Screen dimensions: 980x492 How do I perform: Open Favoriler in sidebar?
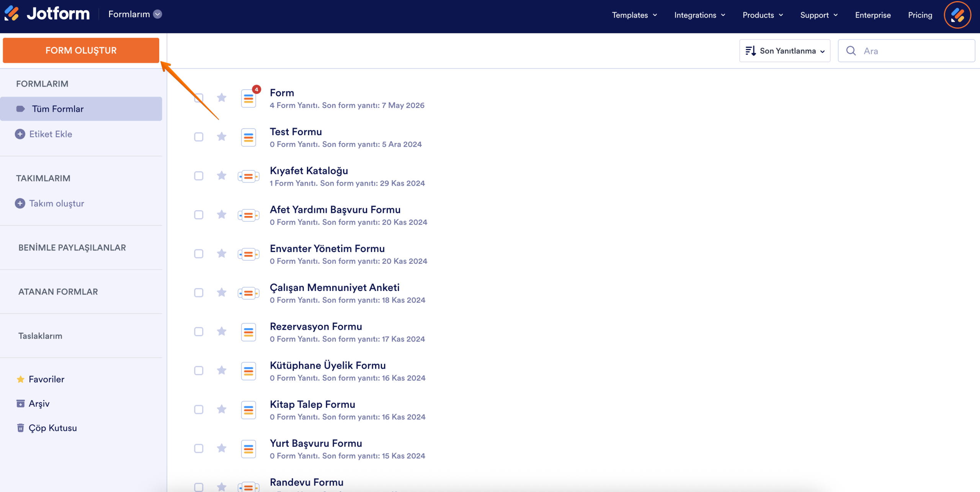tap(41, 379)
